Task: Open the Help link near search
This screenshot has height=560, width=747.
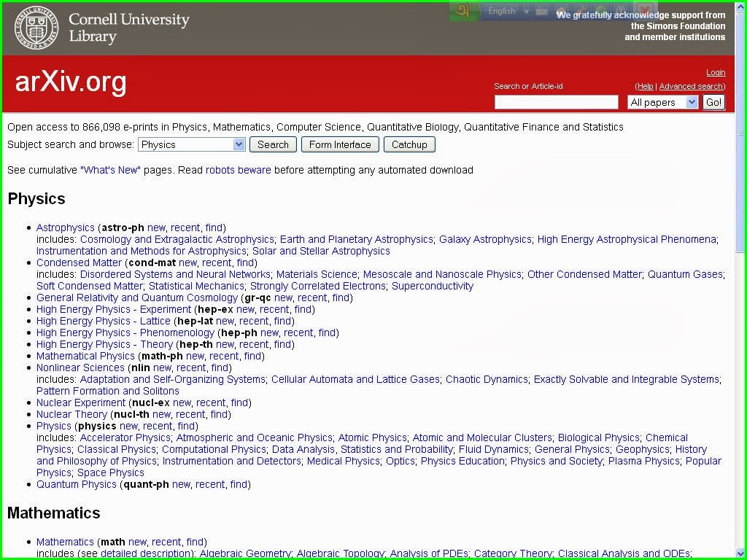Action: 645,86
